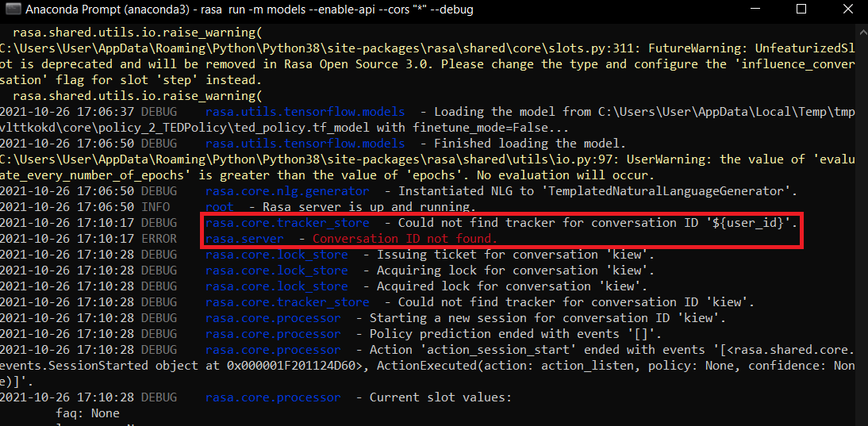This screenshot has width=868, height=426.
Task: Click the 'rasa.core.nlg.generator' logger name
Action: click(286, 191)
